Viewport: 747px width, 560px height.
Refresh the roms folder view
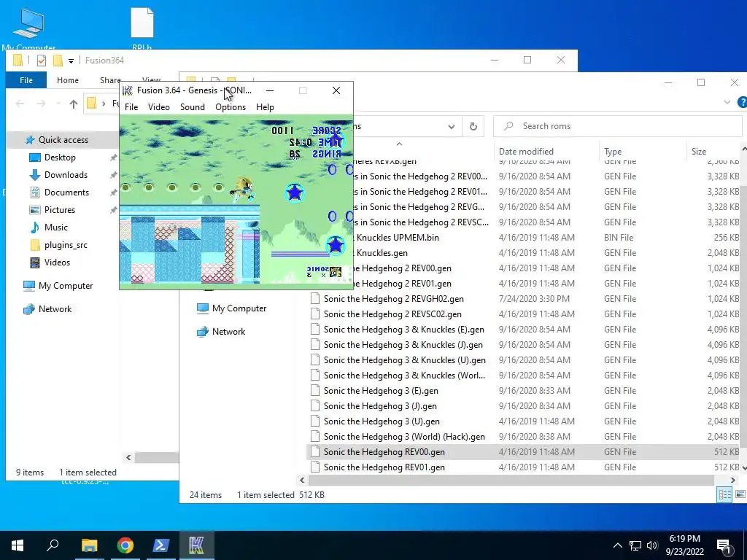[x=473, y=126]
